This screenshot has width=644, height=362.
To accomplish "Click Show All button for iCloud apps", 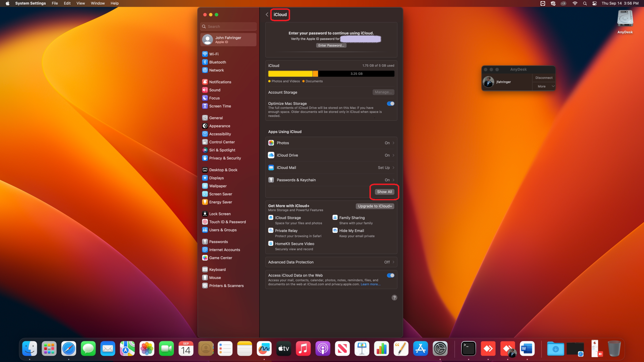I will click(384, 192).
